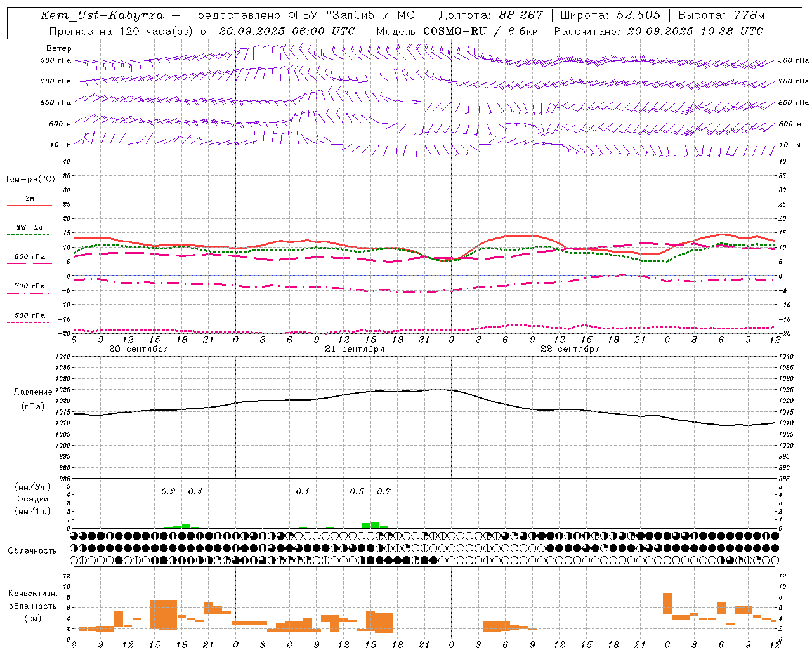Screen dimensions: 812x650
Task: Click the '20 сентября' date label
Action: [x=139, y=349]
